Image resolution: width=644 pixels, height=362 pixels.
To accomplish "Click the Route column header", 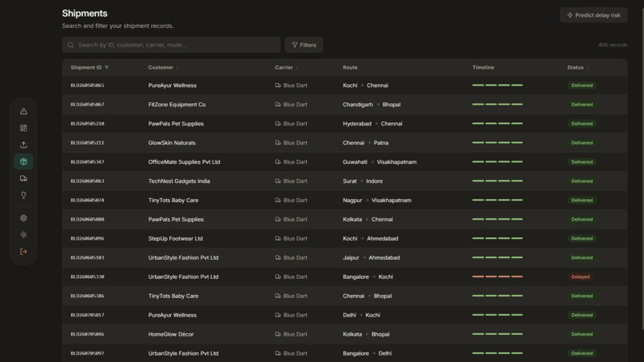I will coord(350,67).
